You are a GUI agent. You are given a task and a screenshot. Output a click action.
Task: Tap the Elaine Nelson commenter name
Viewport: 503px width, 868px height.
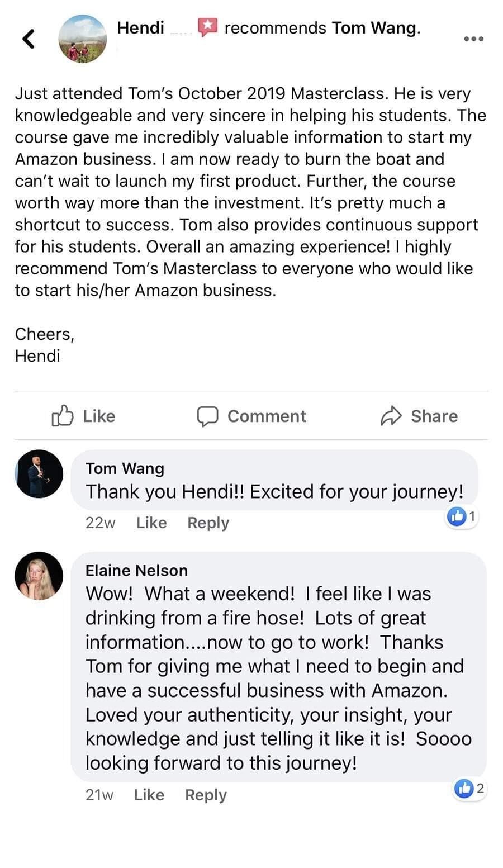(x=136, y=570)
